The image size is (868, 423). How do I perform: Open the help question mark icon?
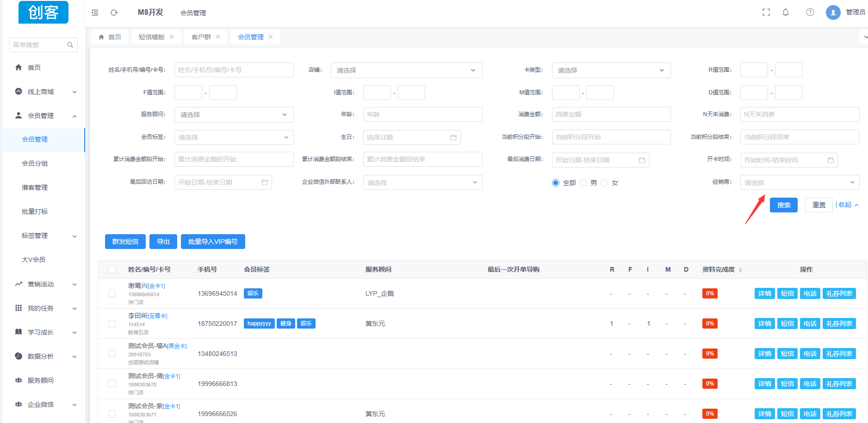(x=810, y=12)
